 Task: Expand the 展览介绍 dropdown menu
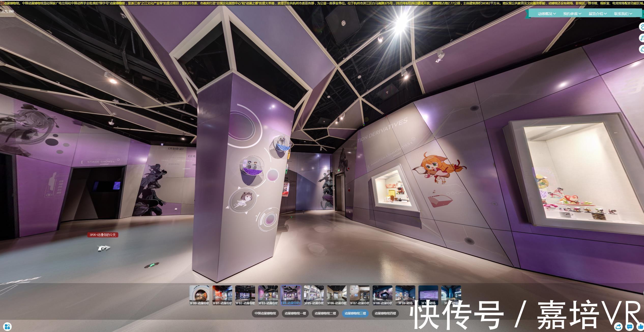tap(597, 14)
